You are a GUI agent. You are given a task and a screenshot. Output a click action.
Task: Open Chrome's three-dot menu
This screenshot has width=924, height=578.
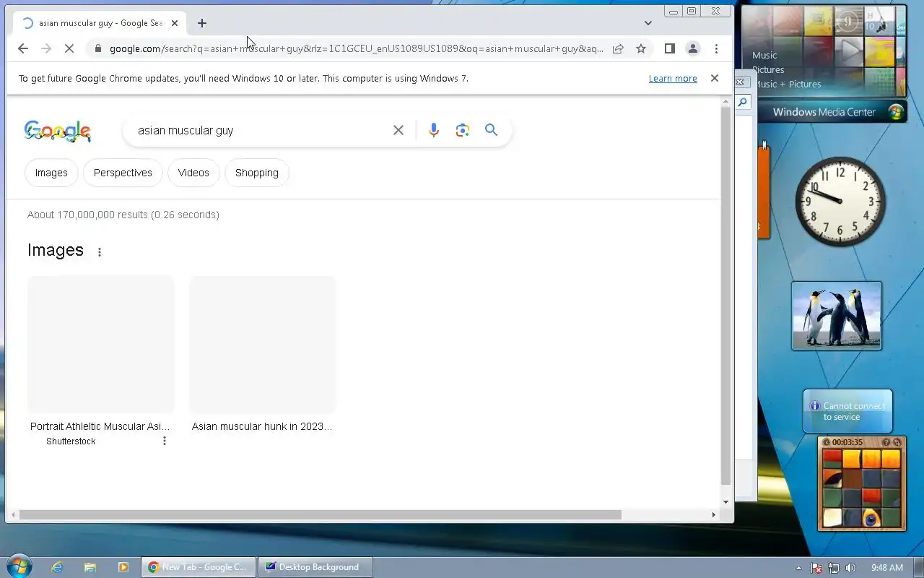coord(716,48)
